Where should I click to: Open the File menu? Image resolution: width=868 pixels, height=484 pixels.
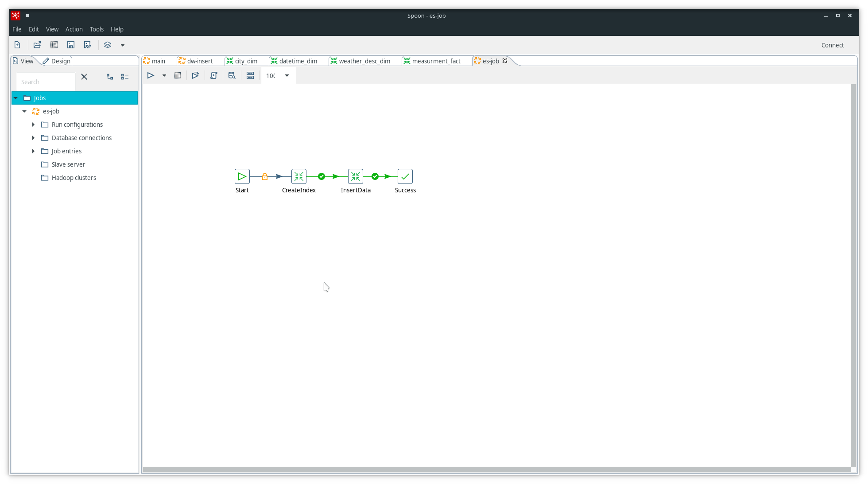coord(17,29)
